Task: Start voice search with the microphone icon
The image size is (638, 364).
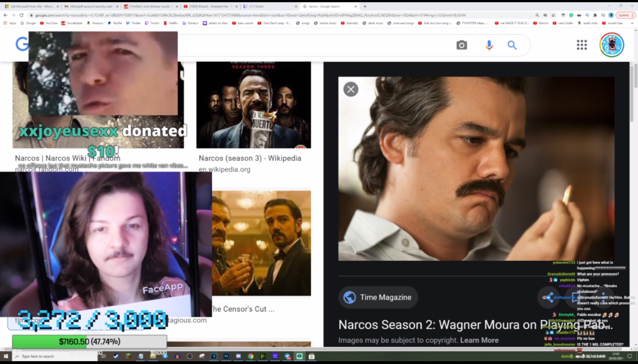Action: [x=489, y=45]
